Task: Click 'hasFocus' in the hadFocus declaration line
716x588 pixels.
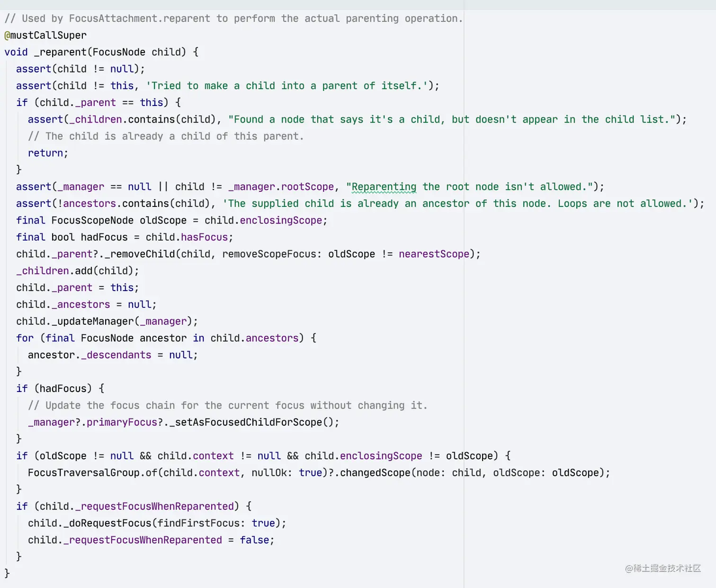Action: tap(204, 237)
